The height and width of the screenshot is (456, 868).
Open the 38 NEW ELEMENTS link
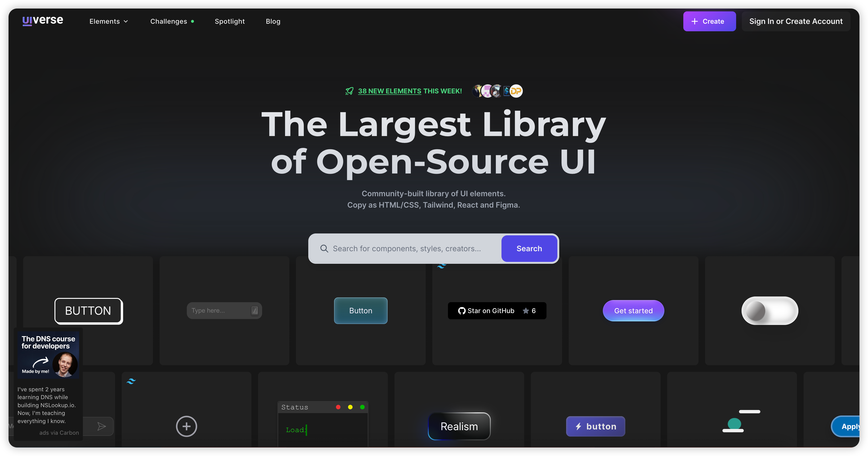click(x=389, y=91)
